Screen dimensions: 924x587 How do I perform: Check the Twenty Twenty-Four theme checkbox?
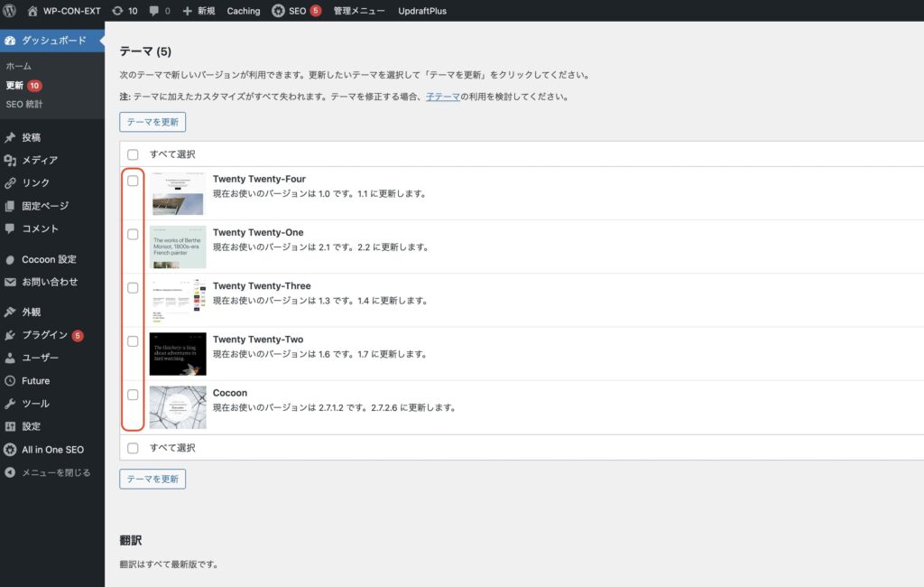pyautogui.click(x=133, y=181)
